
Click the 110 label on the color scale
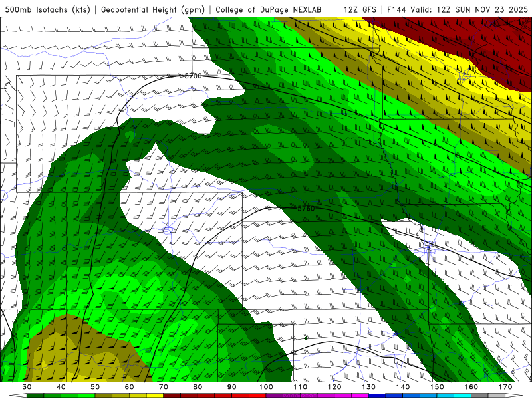pyautogui.click(x=301, y=387)
